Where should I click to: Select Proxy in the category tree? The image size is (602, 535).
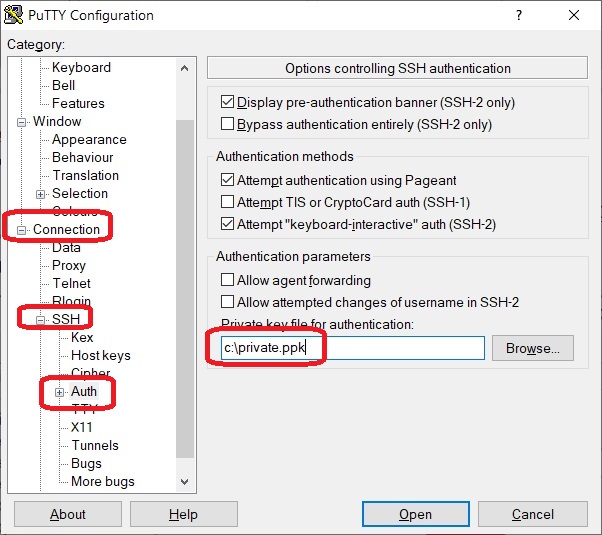pyautogui.click(x=69, y=265)
